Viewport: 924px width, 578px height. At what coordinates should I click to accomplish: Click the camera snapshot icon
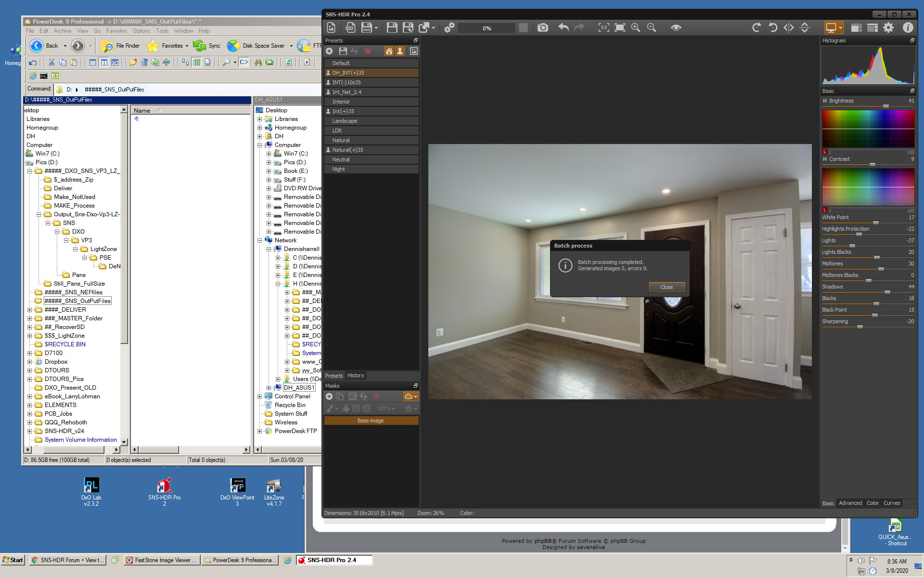pos(543,28)
